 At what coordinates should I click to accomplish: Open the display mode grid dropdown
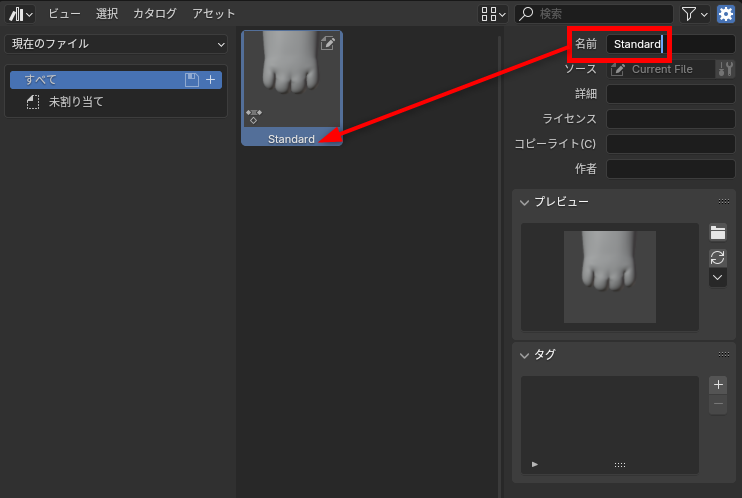493,14
